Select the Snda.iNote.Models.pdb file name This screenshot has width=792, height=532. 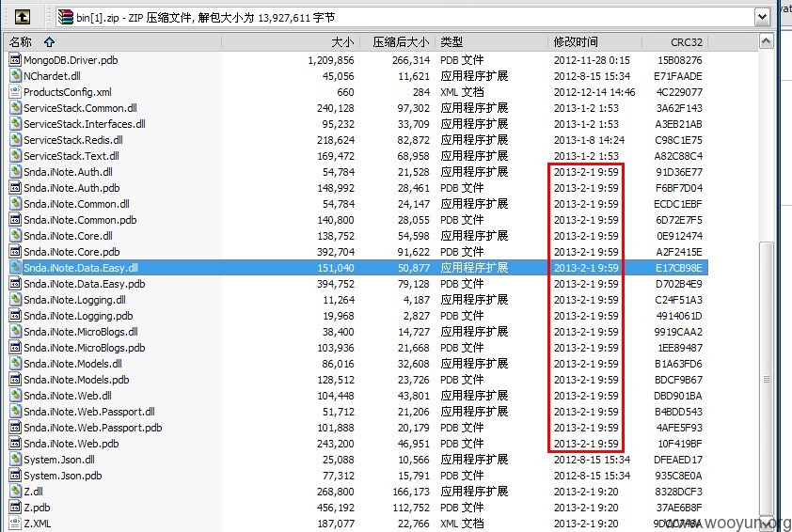coord(76,380)
